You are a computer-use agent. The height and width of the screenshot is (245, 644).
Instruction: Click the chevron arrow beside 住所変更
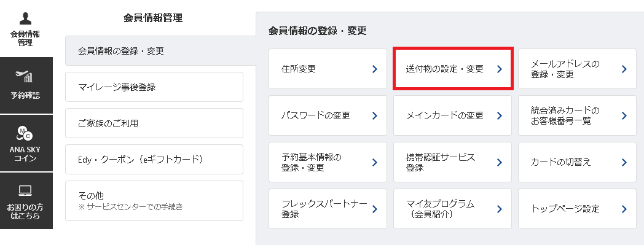coord(374,69)
